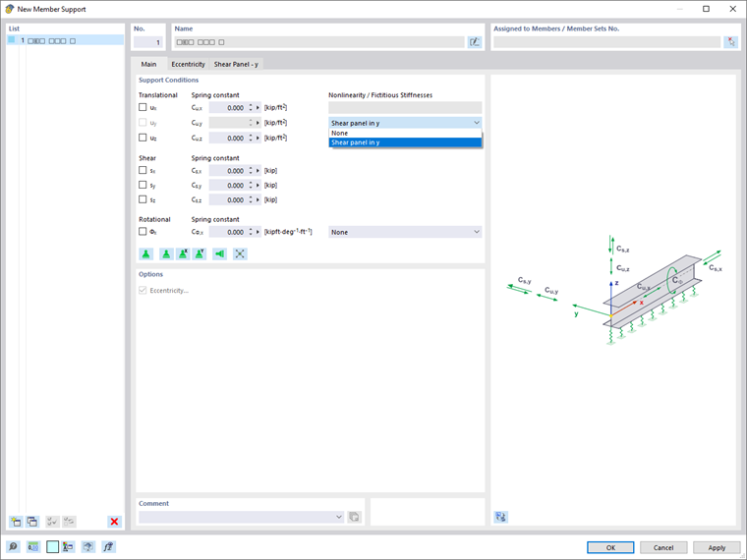Open the color display settings icon
Screen dimensions: 747x560
coord(68,546)
